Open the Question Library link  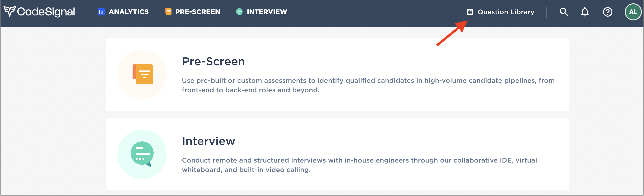point(506,12)
